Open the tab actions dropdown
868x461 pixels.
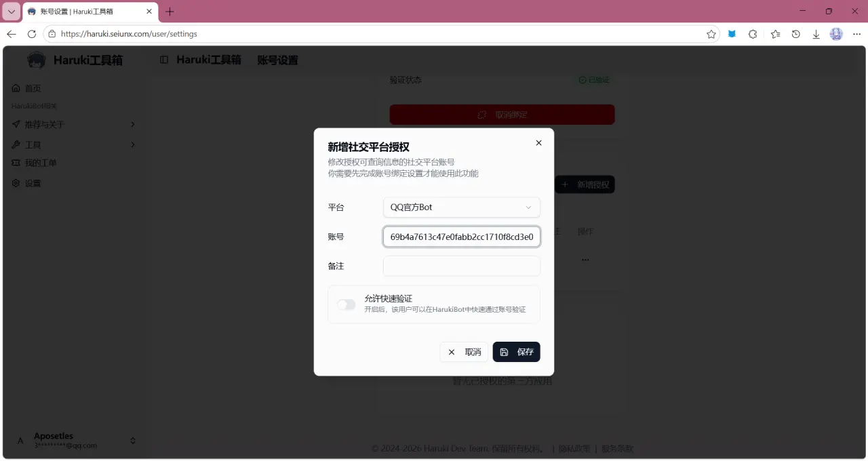click(x=12, y=12)
